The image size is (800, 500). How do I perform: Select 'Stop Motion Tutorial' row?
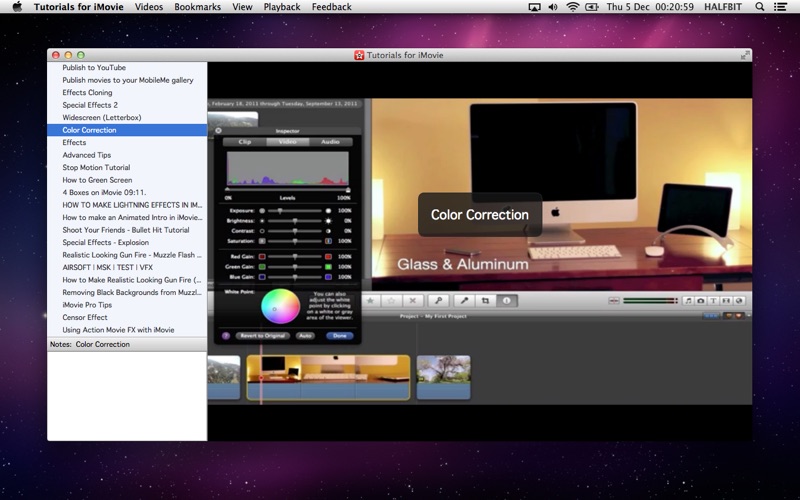(x=96, y=167)
